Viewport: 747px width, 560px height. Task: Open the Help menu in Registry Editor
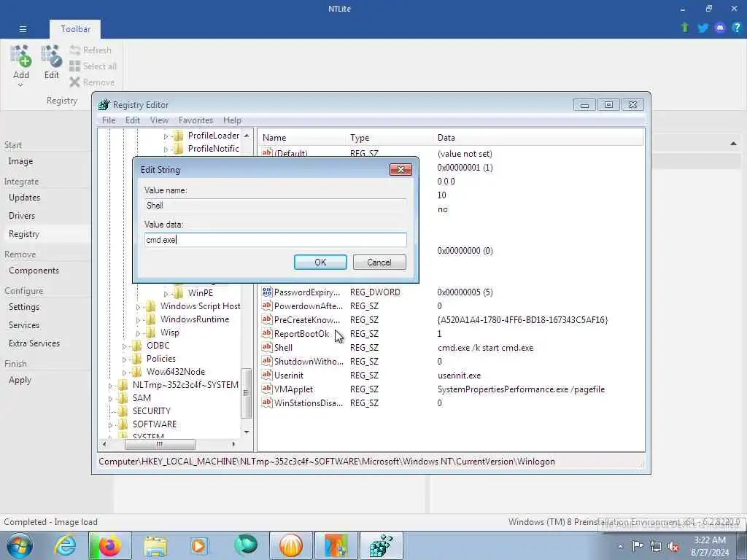pos(232,120)
